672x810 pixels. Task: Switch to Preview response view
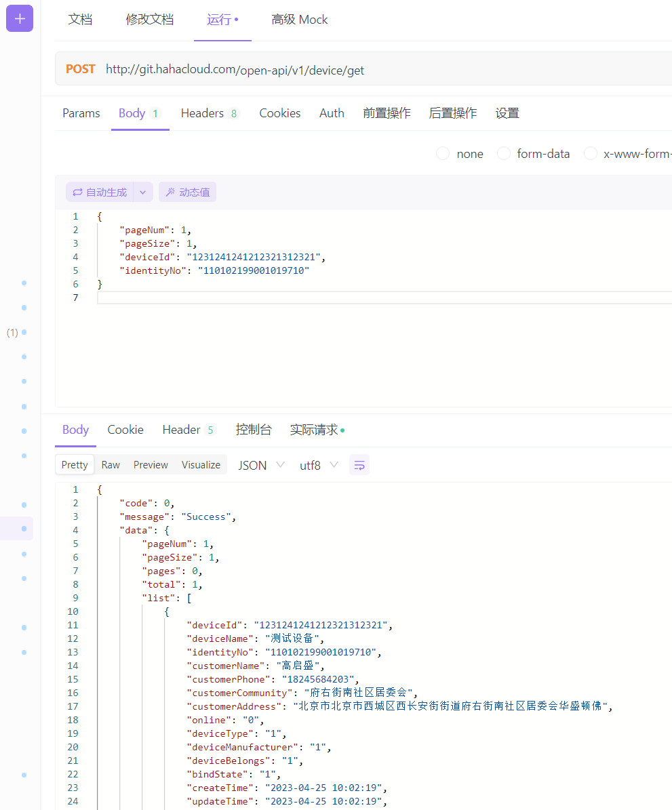tap(151, 465)
